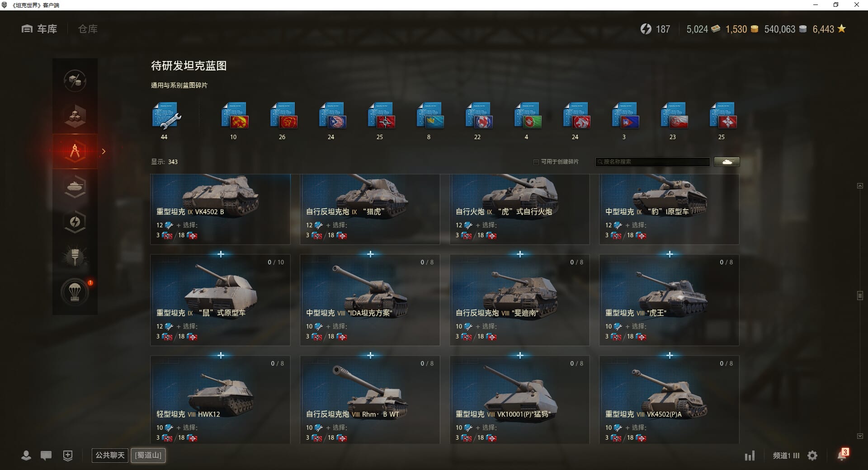Image resolution: width=868 pixels, height=470 pixels.
Task: Click the name search input field
Action: coord(652,162)
